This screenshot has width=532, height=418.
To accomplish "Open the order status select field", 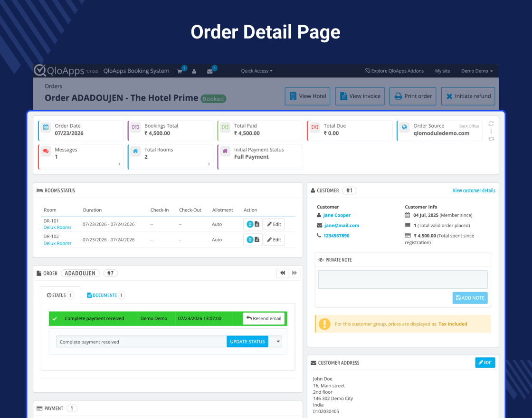I will [x=142, y=342].
